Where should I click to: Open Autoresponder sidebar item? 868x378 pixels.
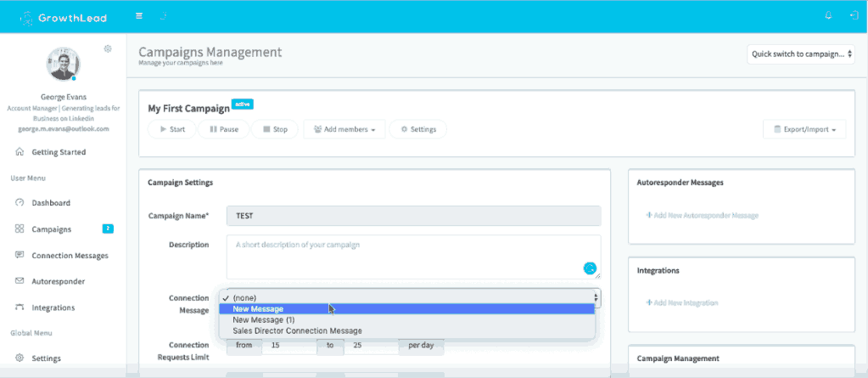59,281
